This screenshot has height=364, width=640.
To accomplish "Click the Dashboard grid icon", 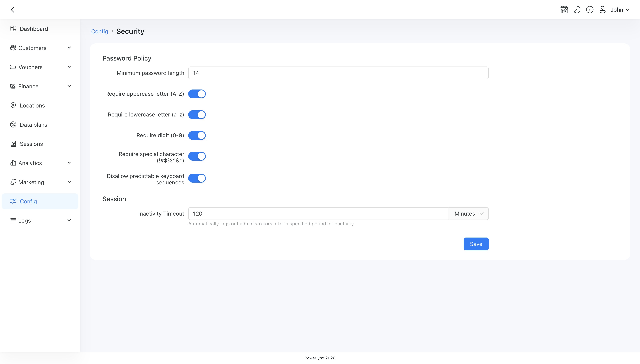I will click(x=13, y=29).
